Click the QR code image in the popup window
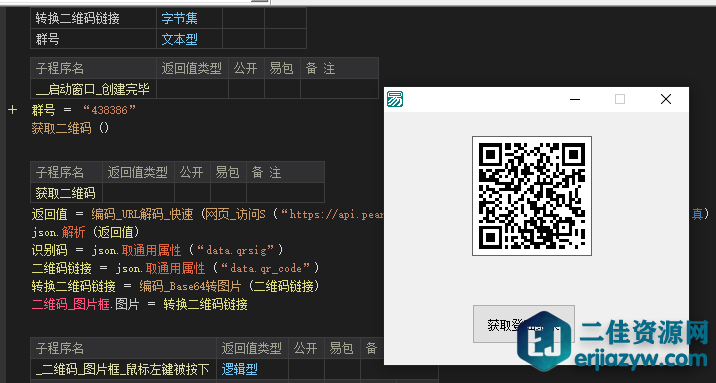This screenshot has height=383, width=716. [x=532, y=196]
